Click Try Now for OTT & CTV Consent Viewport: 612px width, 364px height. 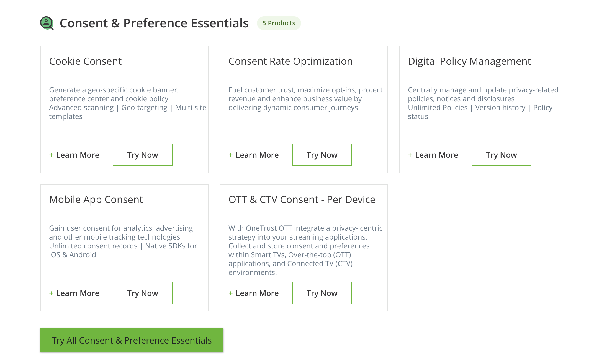click(x=322, y=293)
